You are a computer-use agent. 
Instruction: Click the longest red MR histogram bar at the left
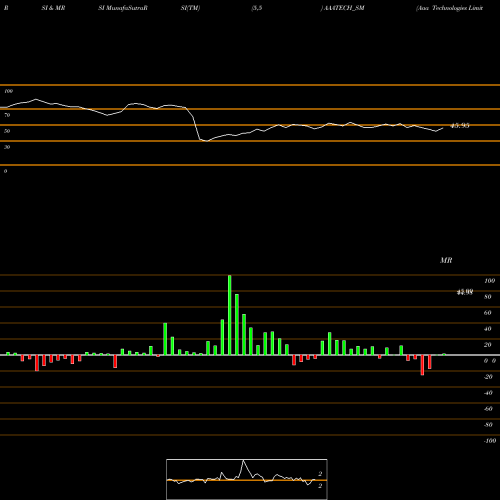pyautogui.click(x=37, y=363)
